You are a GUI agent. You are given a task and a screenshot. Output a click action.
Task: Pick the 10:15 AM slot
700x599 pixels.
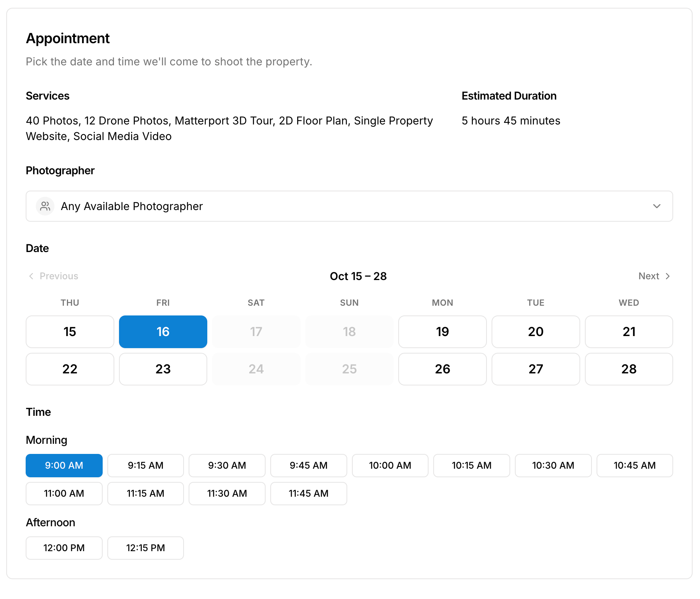point(472,466)
